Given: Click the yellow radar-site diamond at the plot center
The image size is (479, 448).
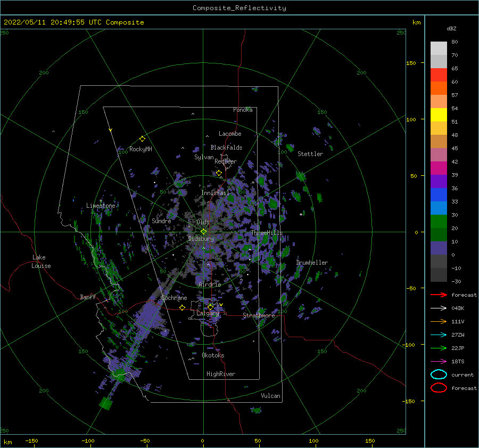Looking at the screenshot, I should click(x=203, y=232).
